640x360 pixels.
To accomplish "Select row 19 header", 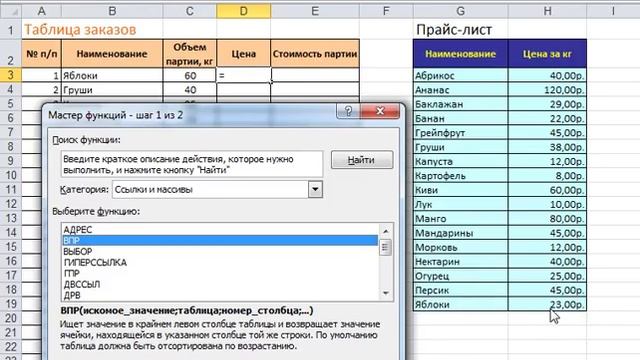I will coord(11,304).
